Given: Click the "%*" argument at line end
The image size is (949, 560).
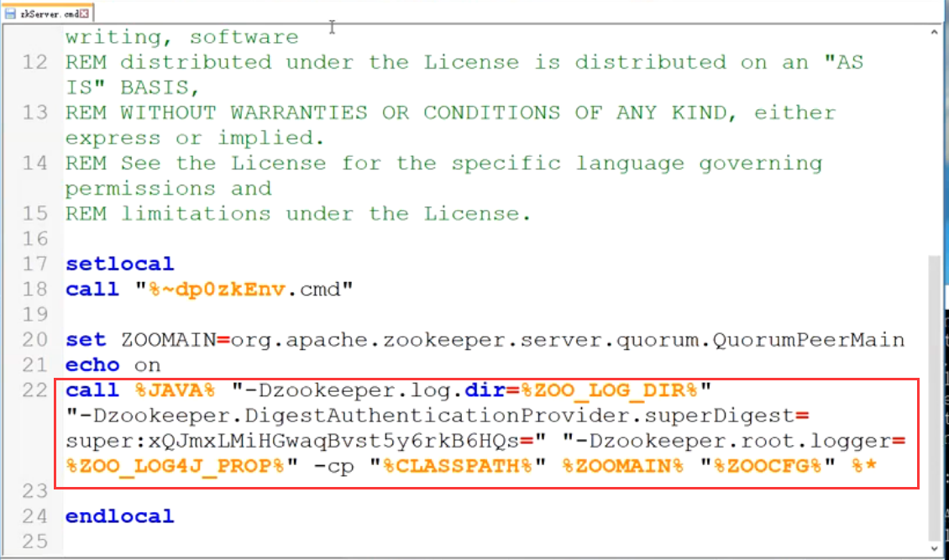Looking at the screenshot, I should (x=863, y=466).
